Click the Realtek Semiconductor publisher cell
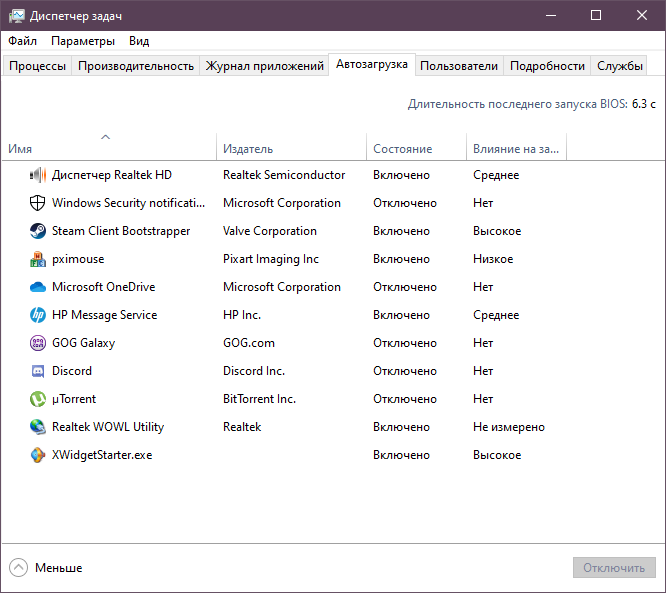666x593 pixels. coord(284,175)
